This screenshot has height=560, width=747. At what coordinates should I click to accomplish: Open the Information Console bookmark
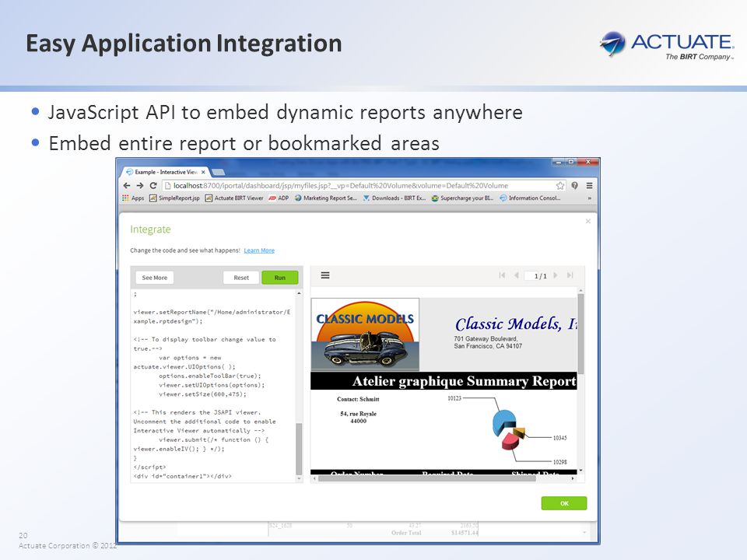coord(530,198)
